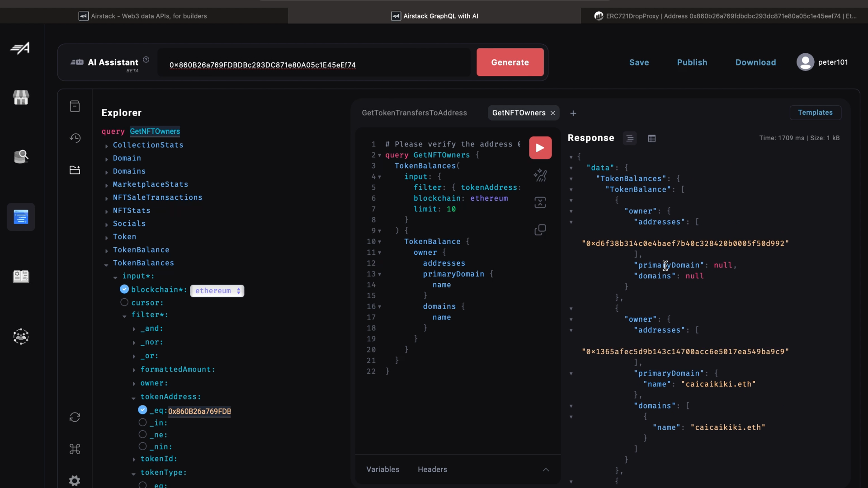Expand the Domain tree node
Screen dimensions: 868x488
coord(107,159)
